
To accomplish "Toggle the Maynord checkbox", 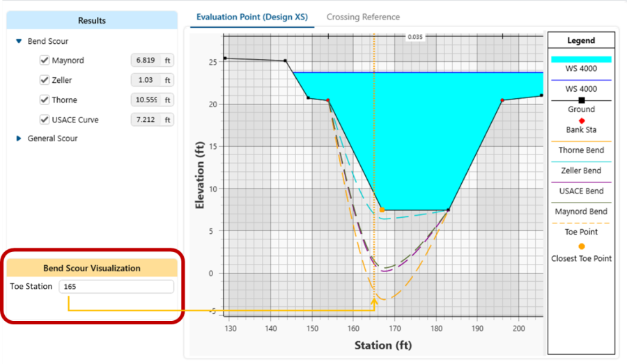I will 45,61.
